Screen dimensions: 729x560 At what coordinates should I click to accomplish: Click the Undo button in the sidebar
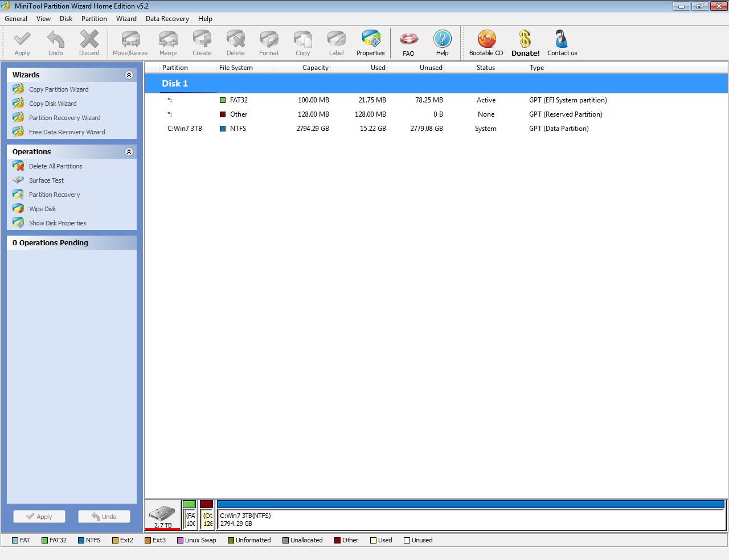104,516
